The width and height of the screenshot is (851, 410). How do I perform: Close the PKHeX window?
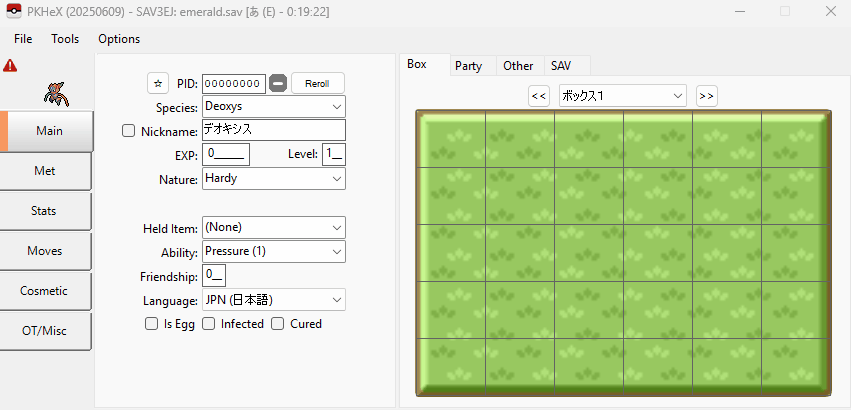pyautogui.click(x=830, y=11)
